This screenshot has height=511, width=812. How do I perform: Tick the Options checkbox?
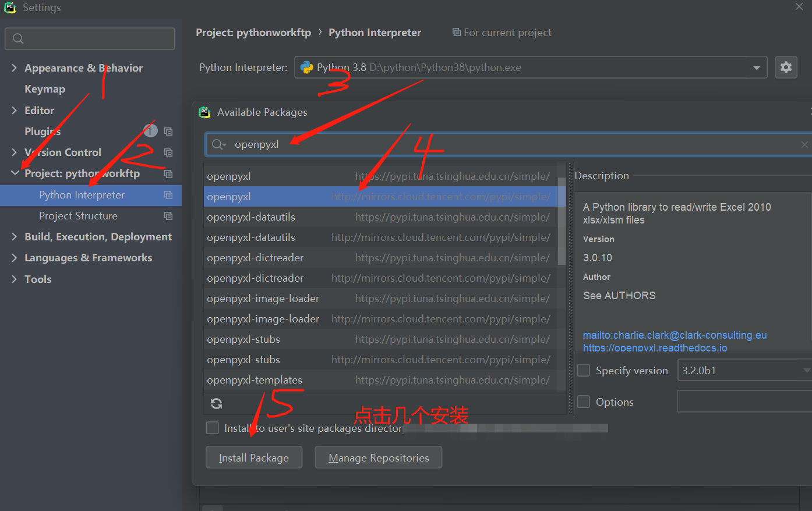[x=584, y=402]
